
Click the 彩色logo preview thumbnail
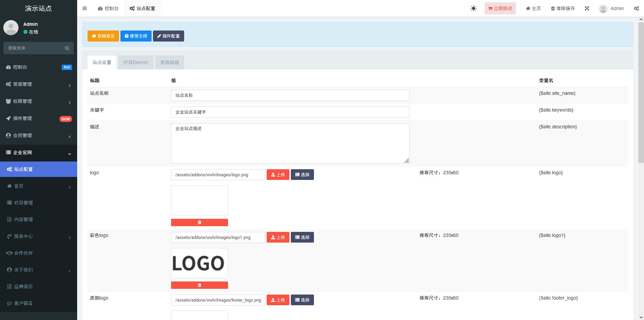point(199,263)
